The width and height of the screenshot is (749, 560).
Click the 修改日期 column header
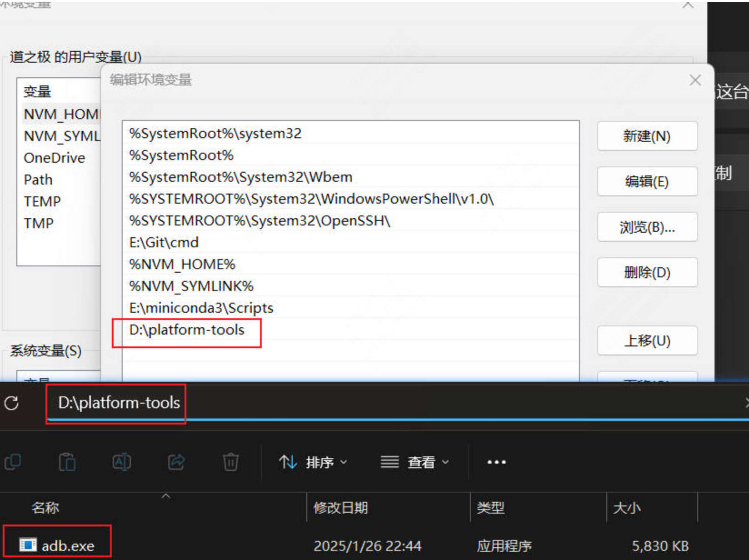(x=341, y=508)
